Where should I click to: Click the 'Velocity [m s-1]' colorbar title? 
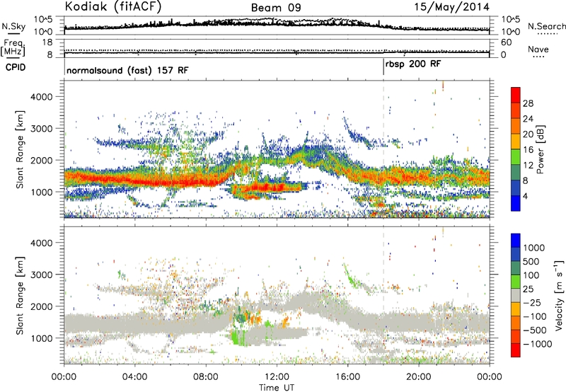coord(559,295)
